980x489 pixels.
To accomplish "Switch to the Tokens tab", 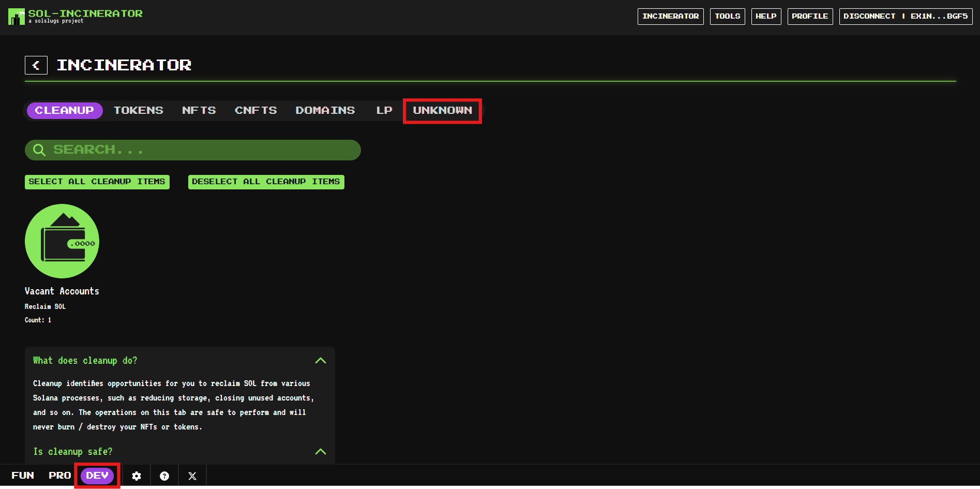I will tap(138, 111).
